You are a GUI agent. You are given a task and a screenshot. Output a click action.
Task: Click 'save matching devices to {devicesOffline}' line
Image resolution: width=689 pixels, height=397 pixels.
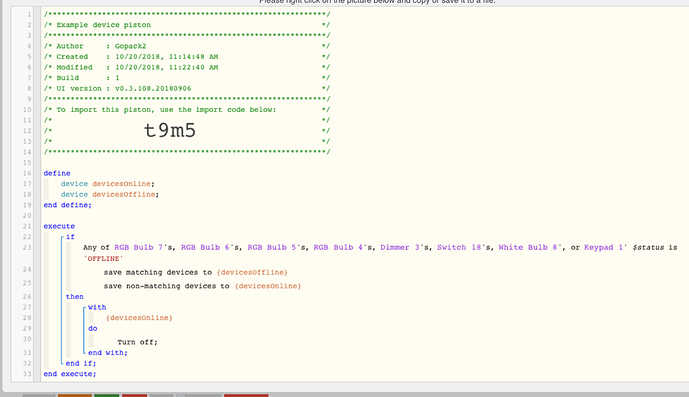196,273
